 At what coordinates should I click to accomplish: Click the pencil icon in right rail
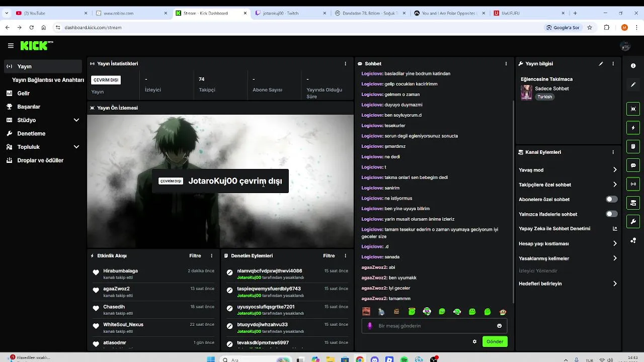coord(633,84)
